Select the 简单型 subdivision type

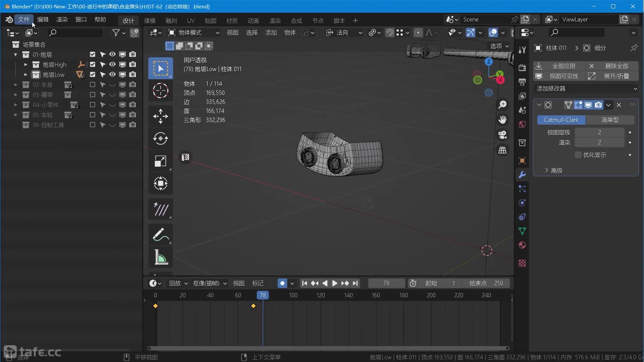coord(610,120)
